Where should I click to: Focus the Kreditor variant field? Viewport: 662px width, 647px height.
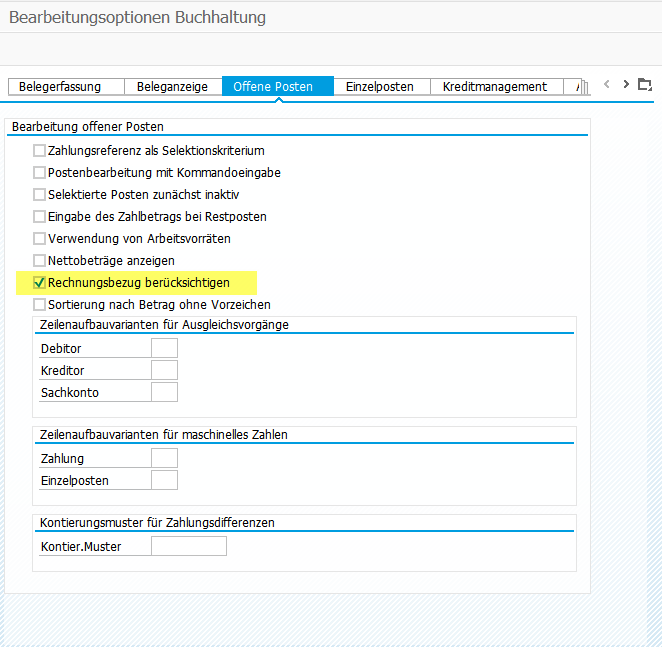click(x=164, y=370)
